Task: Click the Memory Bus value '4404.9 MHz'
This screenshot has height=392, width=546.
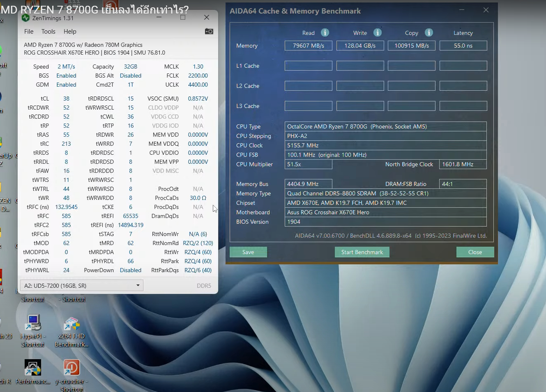Action: (x=309, y=184)
